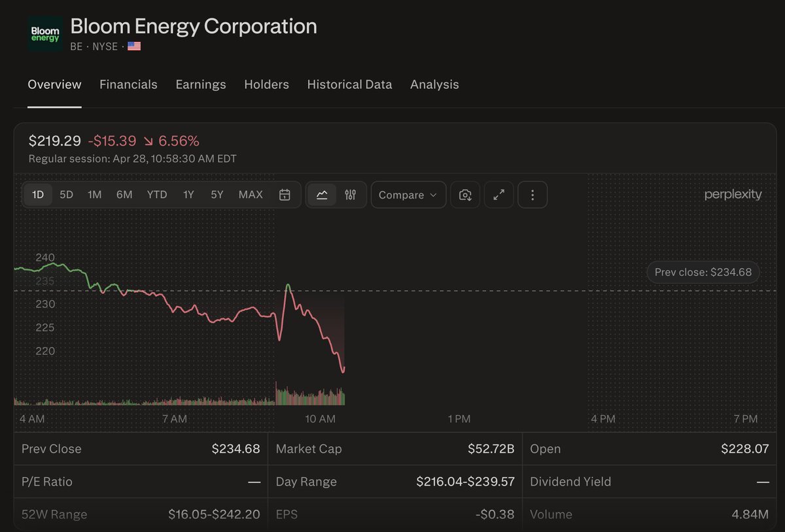This screenshot has width=785, height=532.
Task: Select the 1M time range
Action: (x=95, y=195)
